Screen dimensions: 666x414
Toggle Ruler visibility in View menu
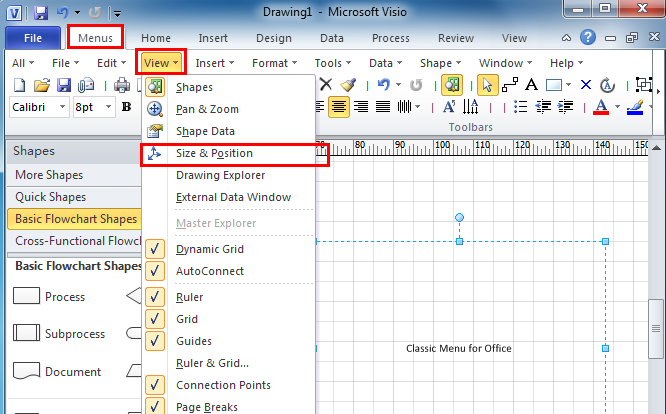click(155, 297)
